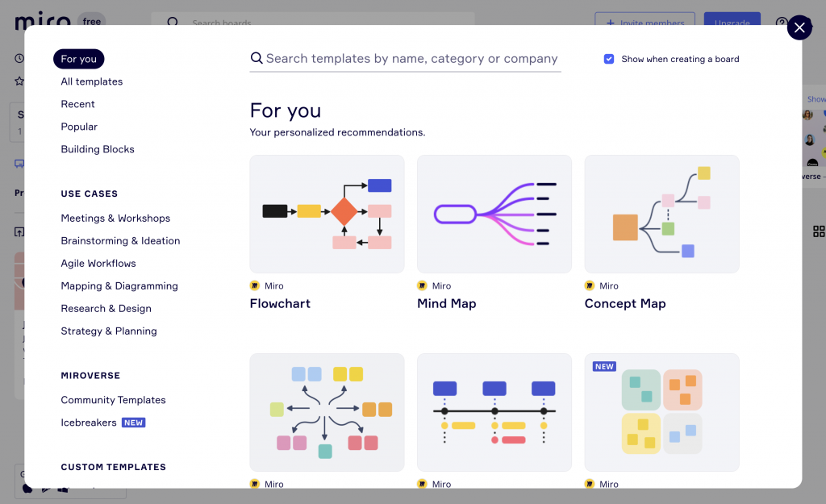Click the Mind Map title text

(x=447, y=304)
